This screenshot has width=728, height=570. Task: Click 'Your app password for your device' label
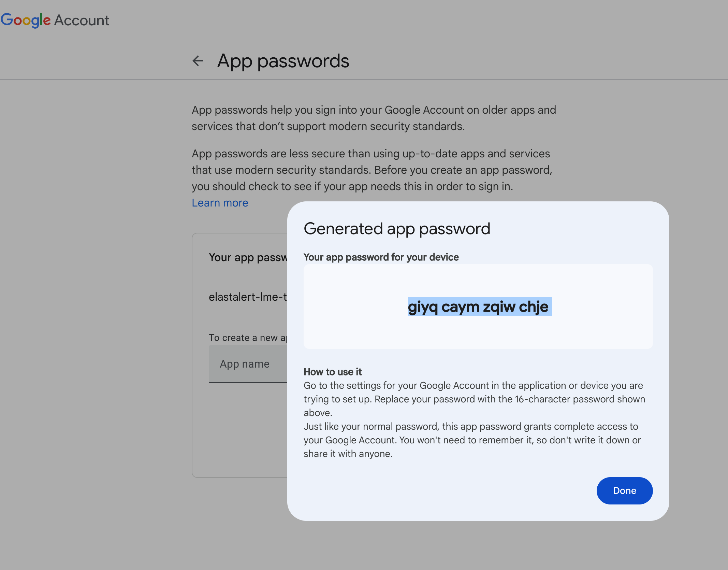381,257
